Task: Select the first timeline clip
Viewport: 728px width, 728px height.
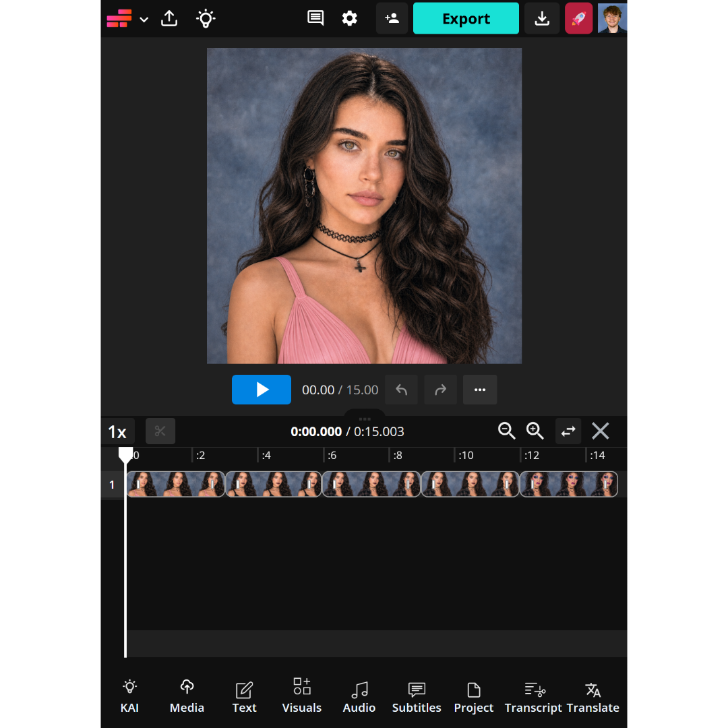Action: (x=176, y=484)
